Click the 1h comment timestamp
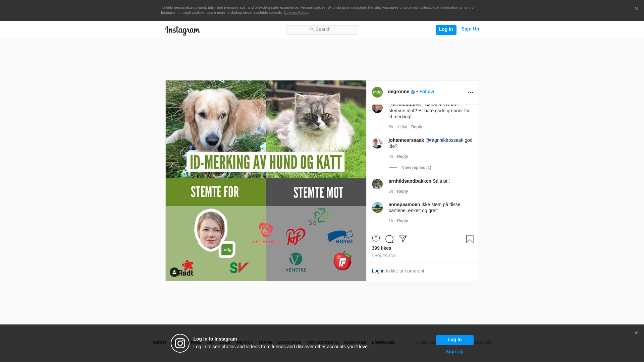The height and width of the screenshot is (362, 644). 390,221
